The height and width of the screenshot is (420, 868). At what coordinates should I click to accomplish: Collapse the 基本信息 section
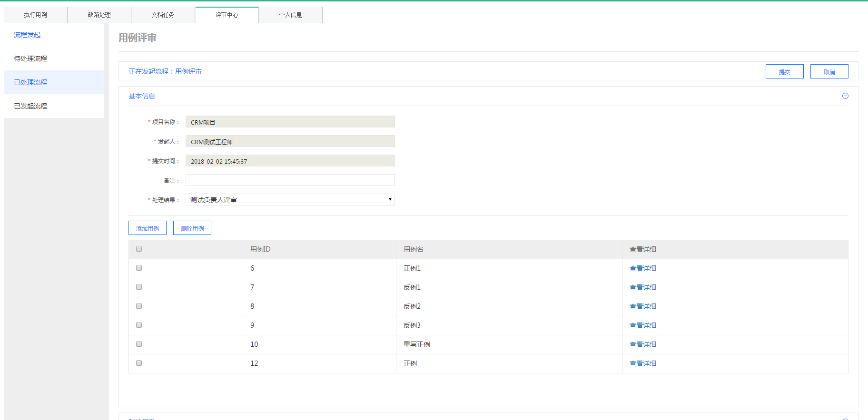pos(845,96)
